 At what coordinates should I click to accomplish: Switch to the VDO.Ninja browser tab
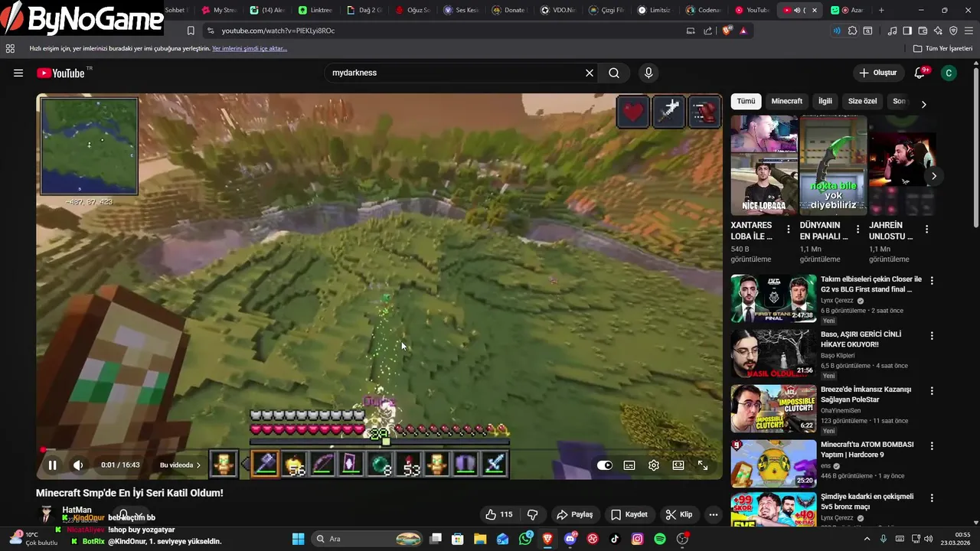pyautogui.click(x=557, y=10)
